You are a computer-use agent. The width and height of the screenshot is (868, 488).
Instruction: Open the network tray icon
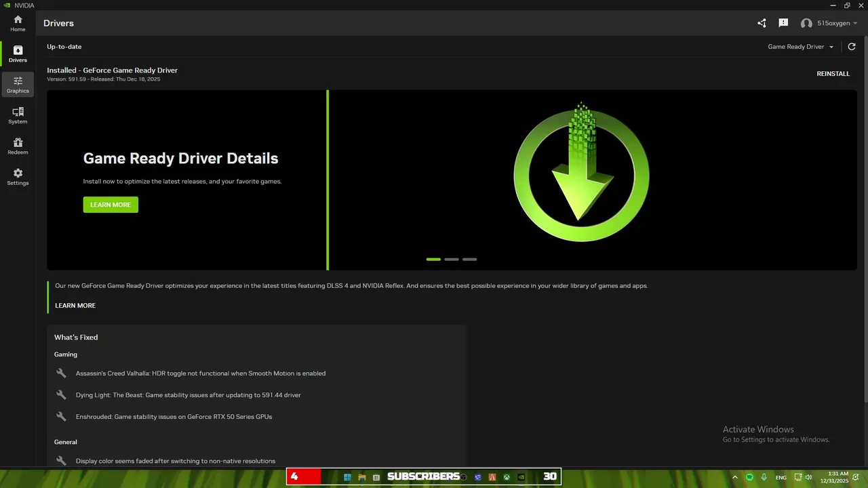pos(798,477)
